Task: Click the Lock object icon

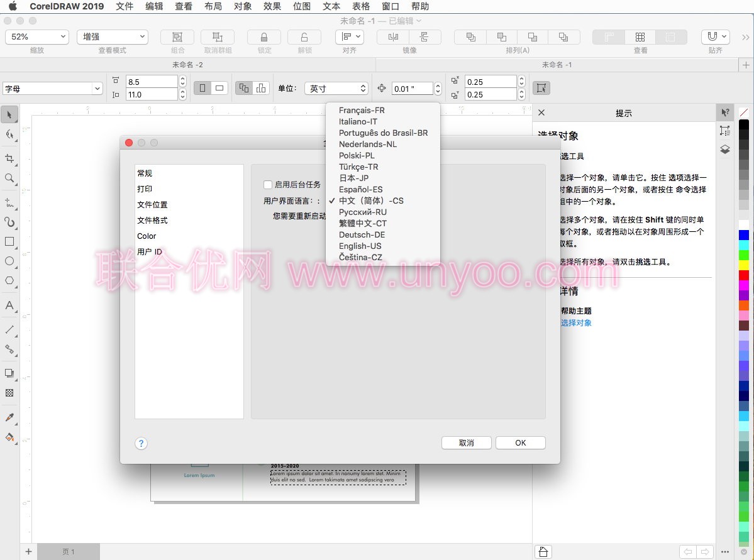Action: (x=264, y=37)
